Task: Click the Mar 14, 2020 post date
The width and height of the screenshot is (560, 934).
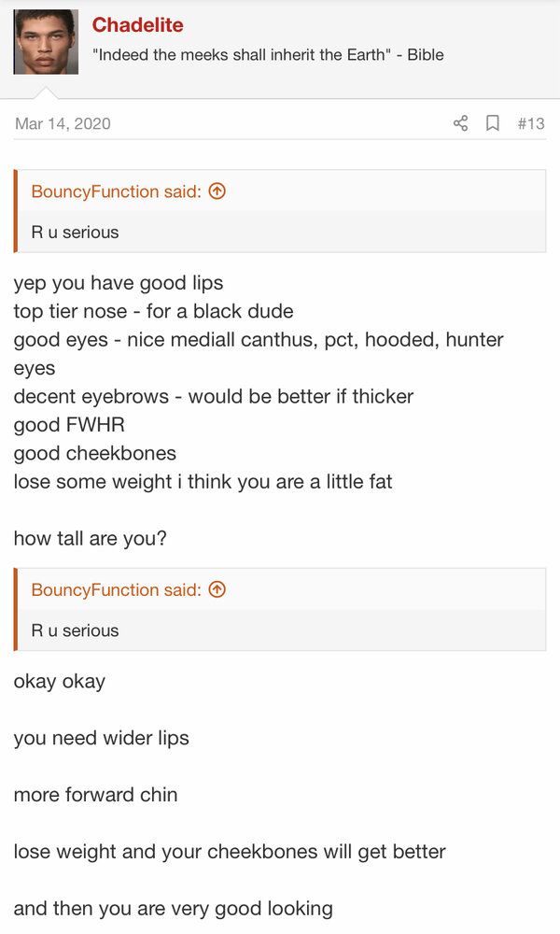Action: coord(63,123)
